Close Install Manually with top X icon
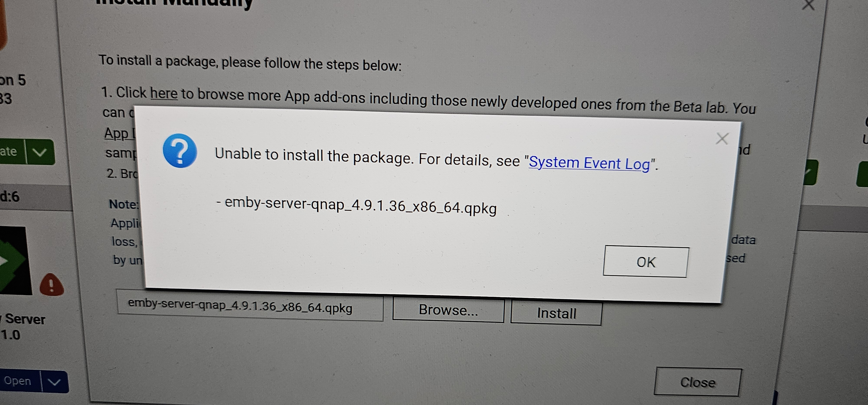This screenshot has height=405, width=868. [808, 5]
